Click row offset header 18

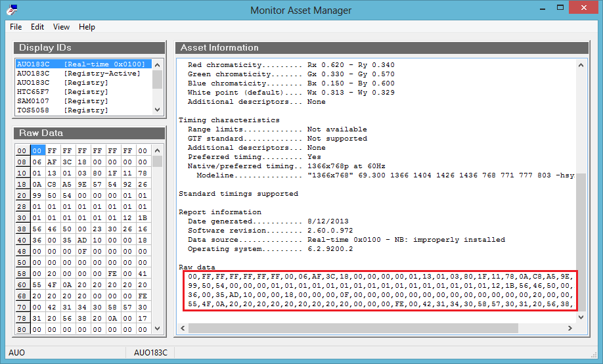(22, 185)
